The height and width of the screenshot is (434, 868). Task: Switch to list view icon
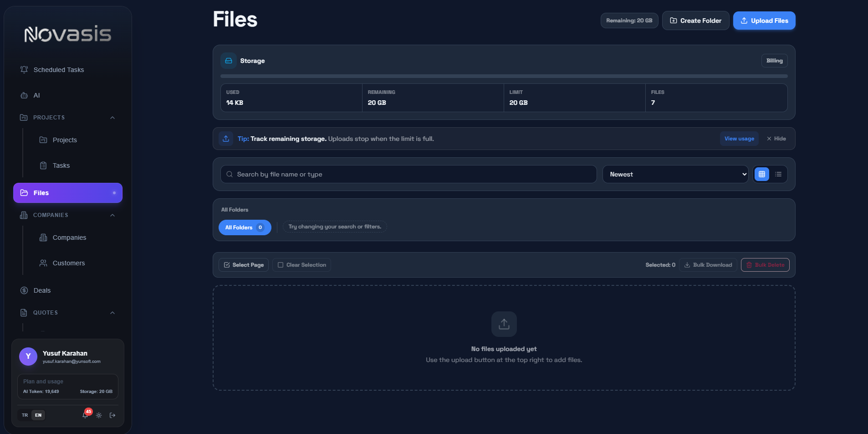[x=778, y=174]
